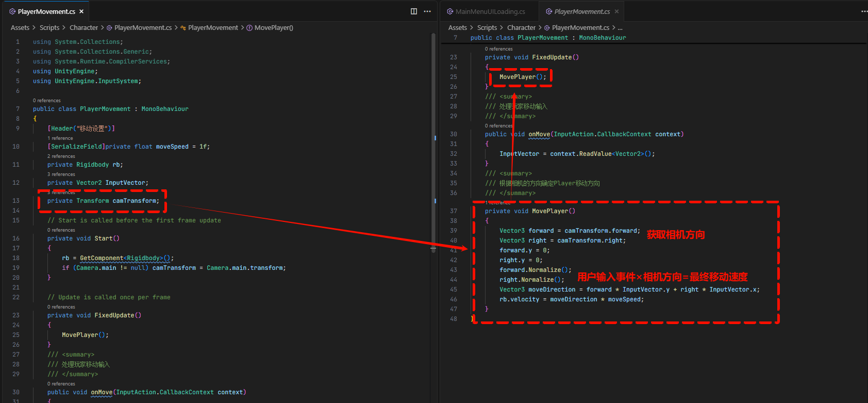Screen dimensions: 868x403
Task: Click 'private Rigidbody rb;' line
Action: coord(85,165)
